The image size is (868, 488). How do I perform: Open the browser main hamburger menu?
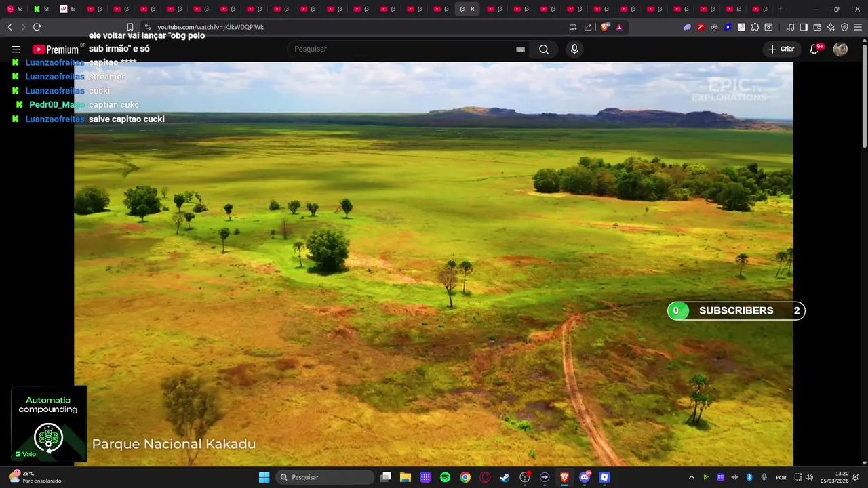(x=858, y=27)
